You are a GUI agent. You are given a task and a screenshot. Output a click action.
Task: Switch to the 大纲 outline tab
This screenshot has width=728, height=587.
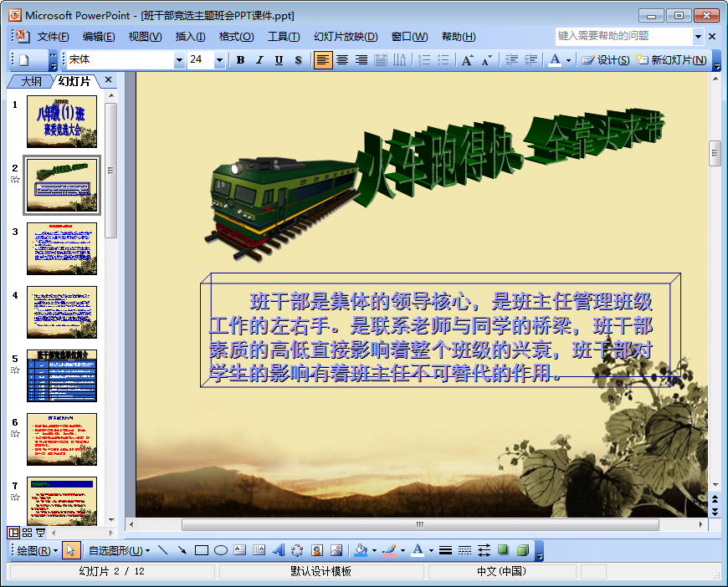31,81
